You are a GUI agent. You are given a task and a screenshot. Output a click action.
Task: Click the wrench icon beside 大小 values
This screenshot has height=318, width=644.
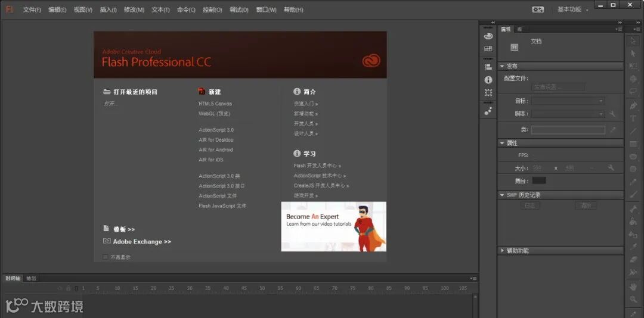[x=611, y=167]
